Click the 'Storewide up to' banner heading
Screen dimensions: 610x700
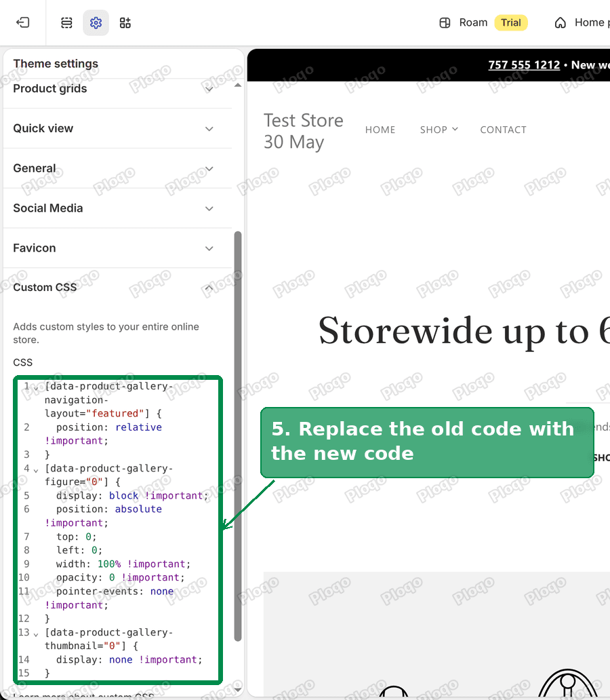(464, 331)
